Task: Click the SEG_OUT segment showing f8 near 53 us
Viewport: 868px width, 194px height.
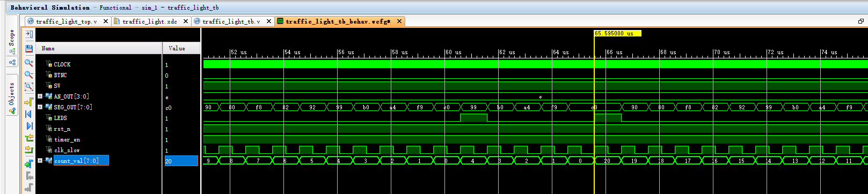Action: tap(259, 107)
